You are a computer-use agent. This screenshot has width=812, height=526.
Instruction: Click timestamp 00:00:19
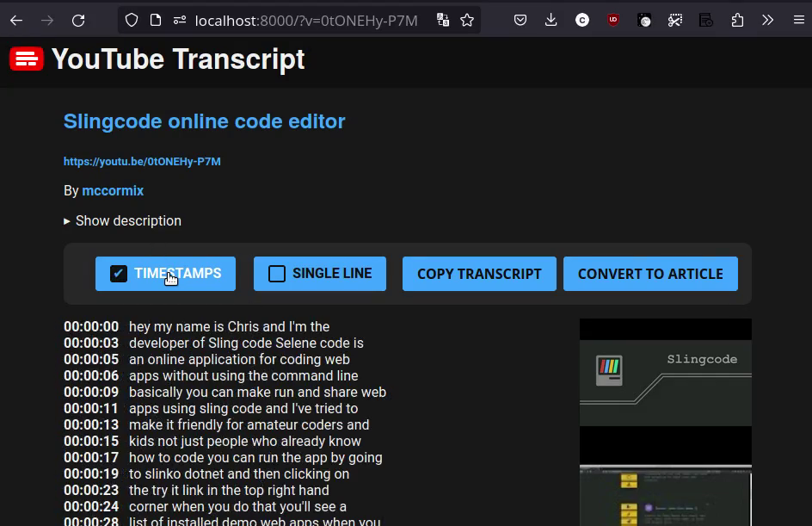pos(91,474)
